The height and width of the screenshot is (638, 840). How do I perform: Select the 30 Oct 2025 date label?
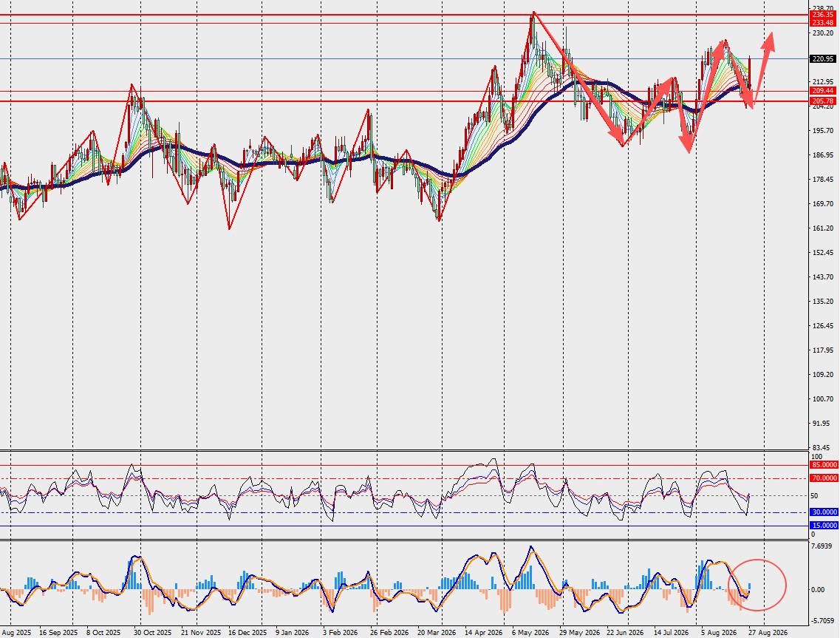pyautogui.click(x=153, y=633)
